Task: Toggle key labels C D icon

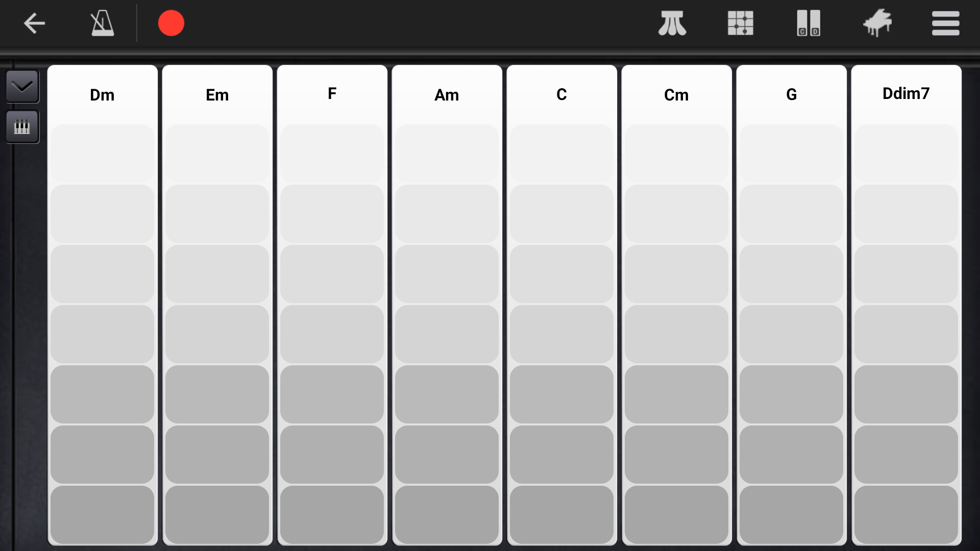Action: click(x=808, y=23)
